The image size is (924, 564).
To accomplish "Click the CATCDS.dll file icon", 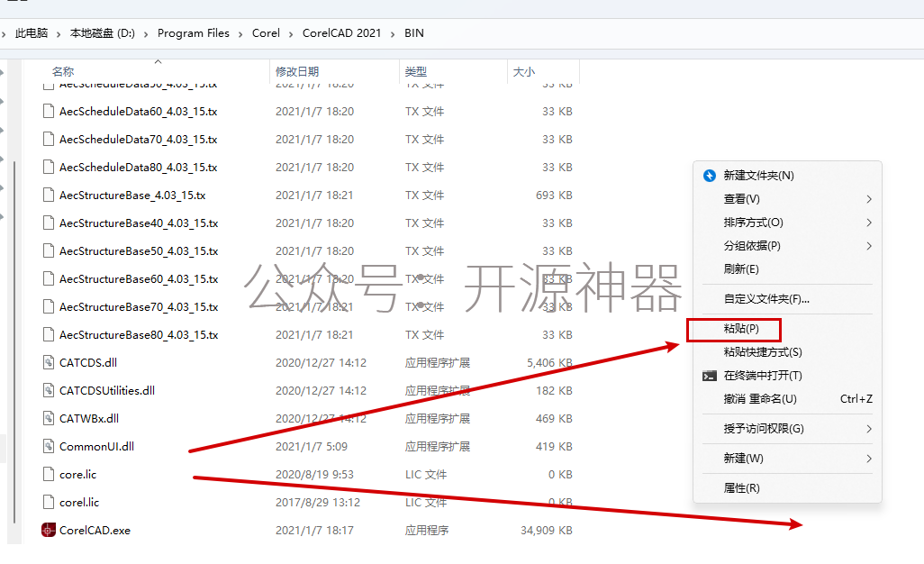I will (x=49, y=362).
